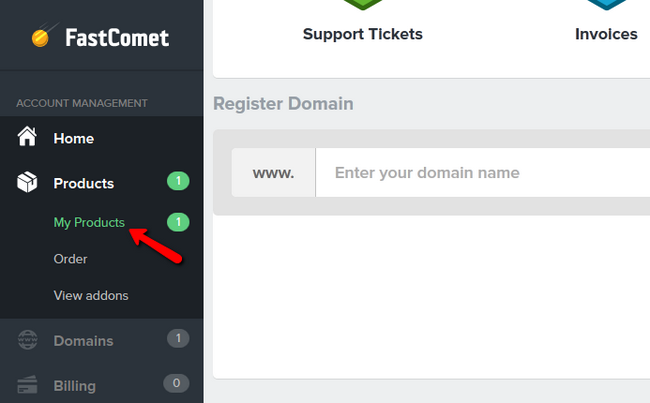This screenshot has height=403, width=650.
Task: Select My Products in the sidebar
Action: tap(89, 223)
